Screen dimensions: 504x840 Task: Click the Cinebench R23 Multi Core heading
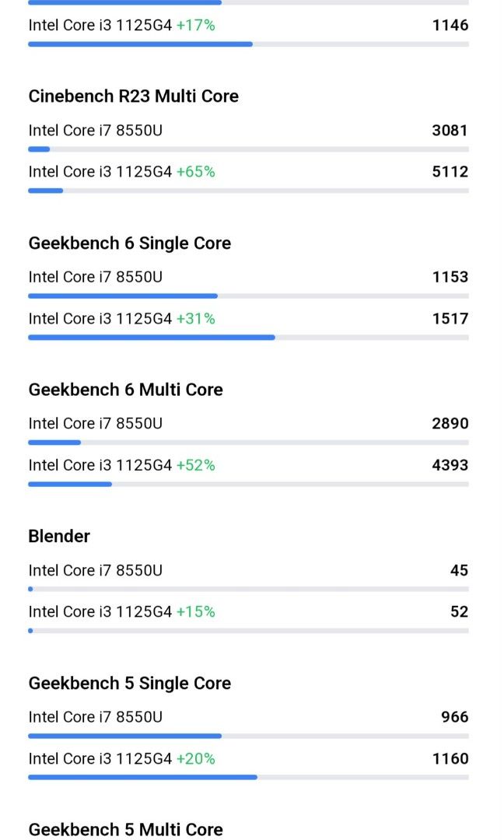coord(133,96)
